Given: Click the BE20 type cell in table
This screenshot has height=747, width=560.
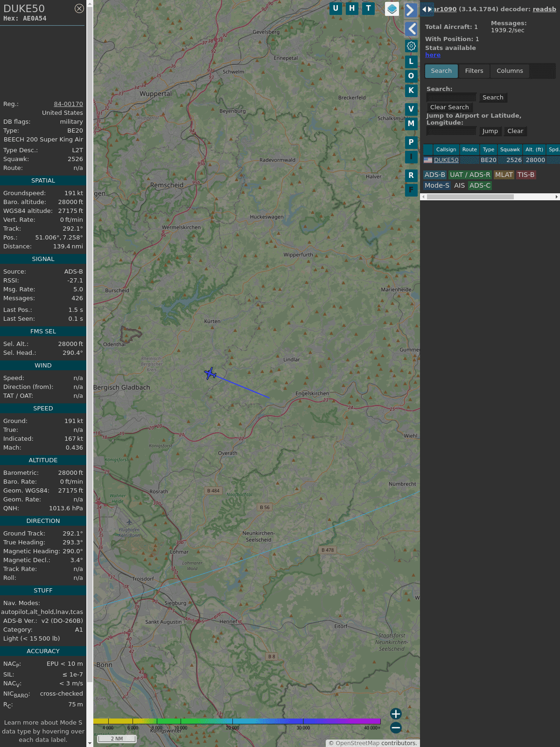Looking at the screenshot, I should point(489,160).
